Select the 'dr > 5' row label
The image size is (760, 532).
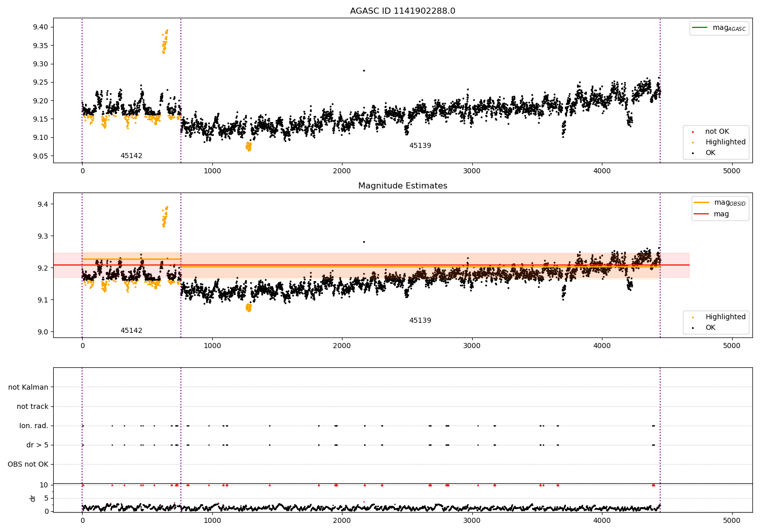point(37,445)
